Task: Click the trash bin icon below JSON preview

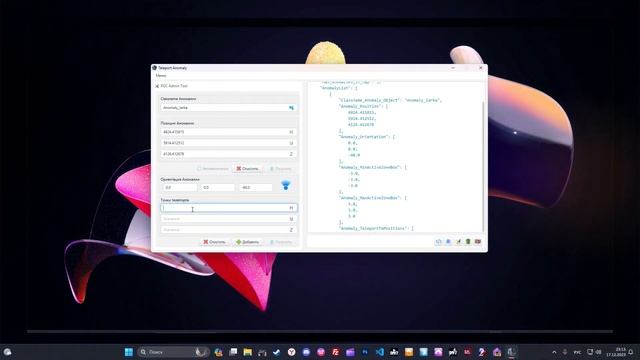Action: click(468, 242)
